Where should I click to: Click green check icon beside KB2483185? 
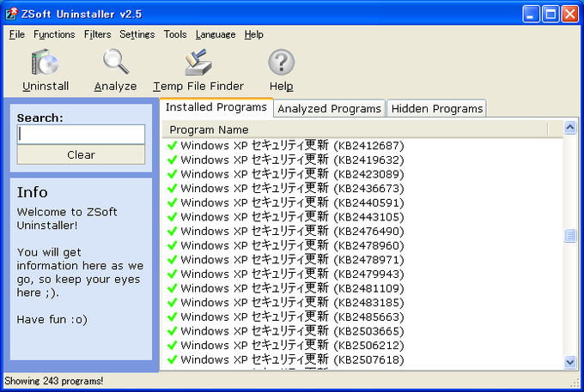click(x=172, y=303)
